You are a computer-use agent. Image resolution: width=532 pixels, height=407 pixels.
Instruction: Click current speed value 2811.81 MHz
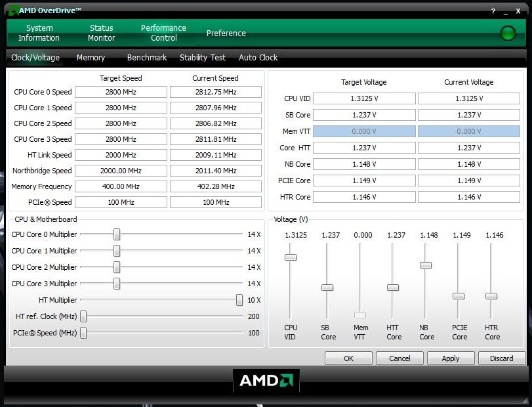(x=216, y=139)
